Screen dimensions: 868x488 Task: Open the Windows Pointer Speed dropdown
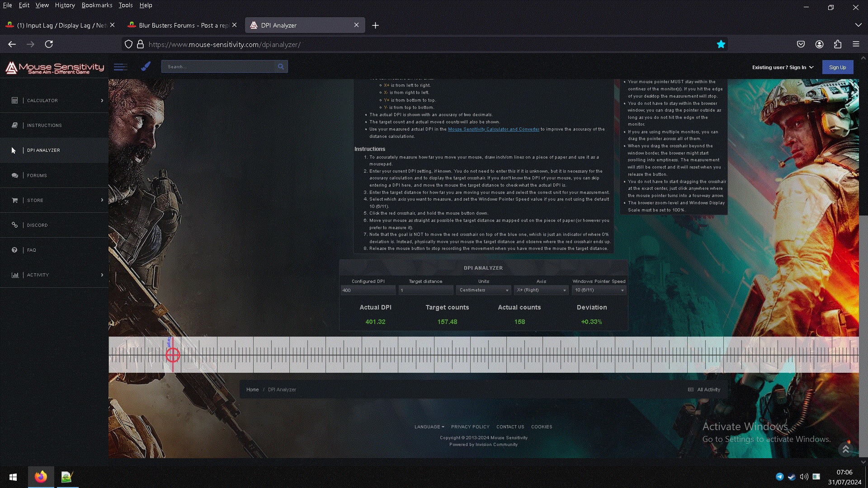point(599,290)
